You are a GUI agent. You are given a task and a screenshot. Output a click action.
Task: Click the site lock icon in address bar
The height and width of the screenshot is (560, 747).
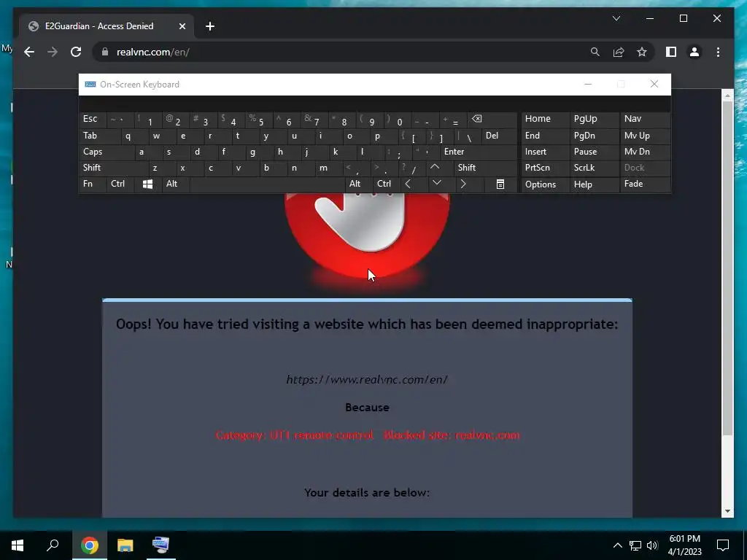(105, 52)
